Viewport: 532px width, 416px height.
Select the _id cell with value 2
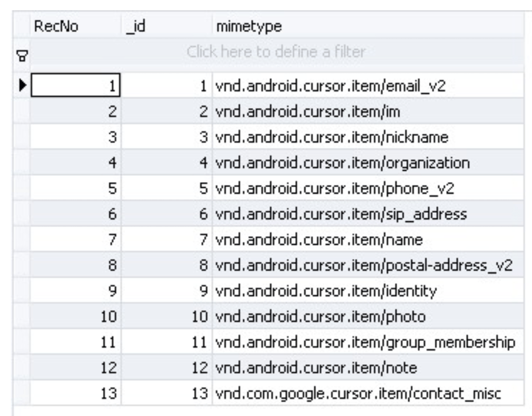167,111
